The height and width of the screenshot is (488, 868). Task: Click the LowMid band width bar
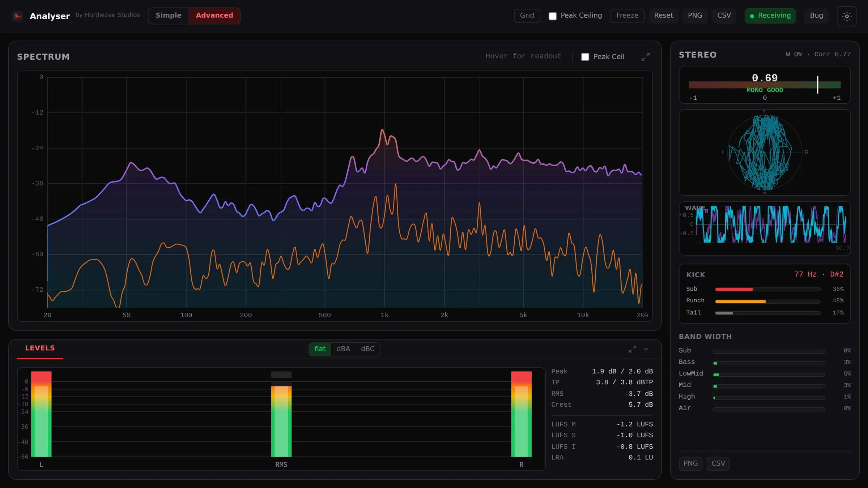[769, 375]
